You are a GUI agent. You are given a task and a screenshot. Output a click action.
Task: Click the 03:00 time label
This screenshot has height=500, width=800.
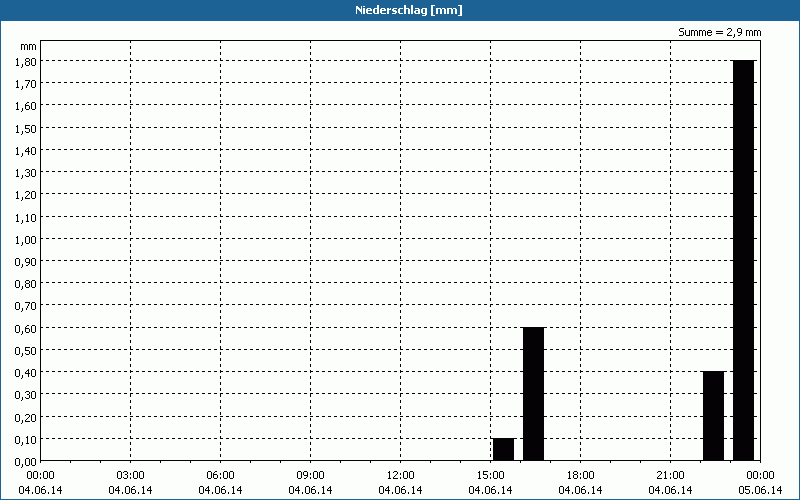coord(131,476)
